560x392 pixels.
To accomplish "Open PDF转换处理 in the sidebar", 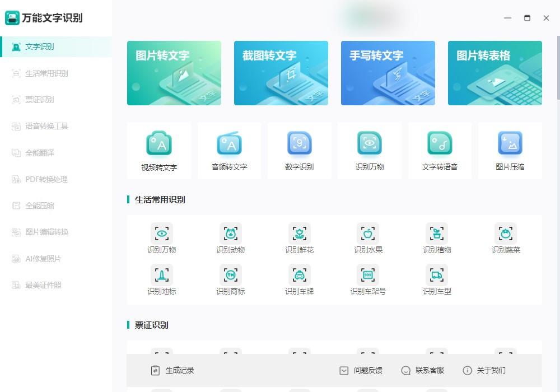I will 56,180.
